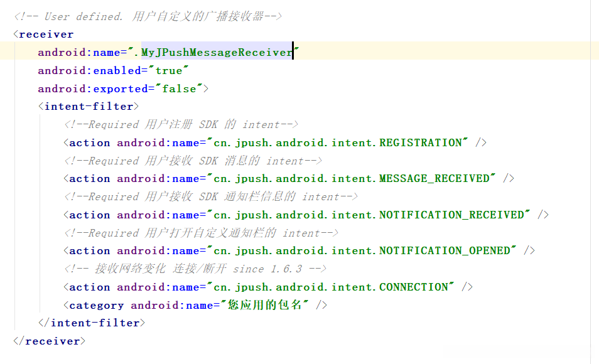Click the closing intent-filter tag
The image size is (599, 364).
pyautogui.click(x=92, y=323)
